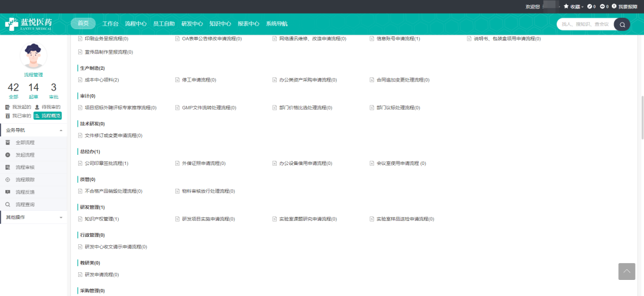Click the pencil draft counter icon
The width and height of the screenshot is (644, 296).
pyautogui.click(x=590, y=7)
